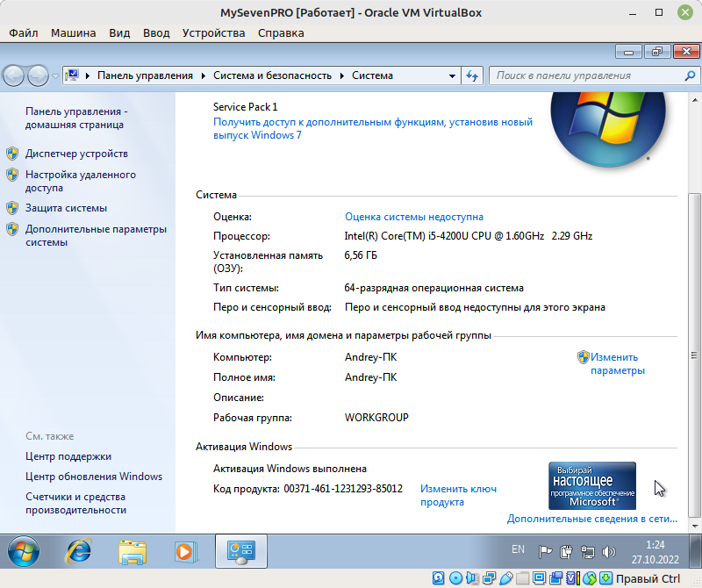
Task: Click the keyboard capture arrow icon near Правый Ctrl
Action: (605, 578)
